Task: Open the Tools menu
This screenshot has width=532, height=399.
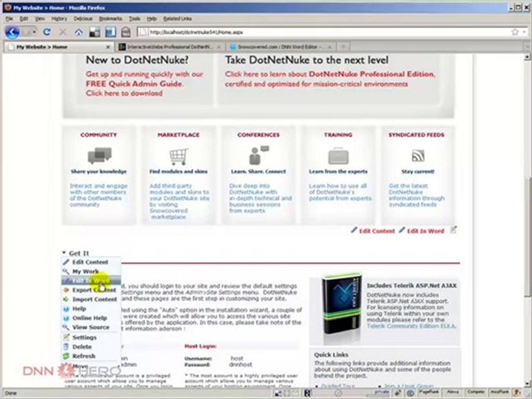Action: click(134, 19)
